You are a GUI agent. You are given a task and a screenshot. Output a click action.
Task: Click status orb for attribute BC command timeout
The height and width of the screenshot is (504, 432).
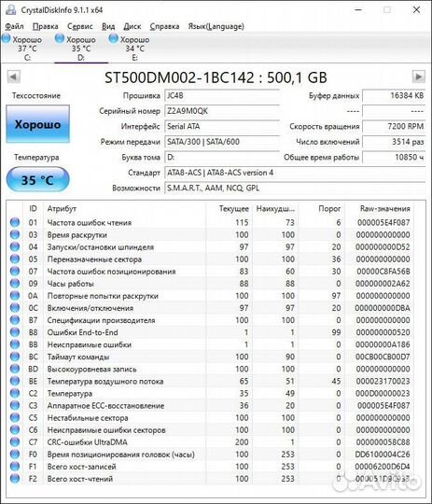point(15,357)
